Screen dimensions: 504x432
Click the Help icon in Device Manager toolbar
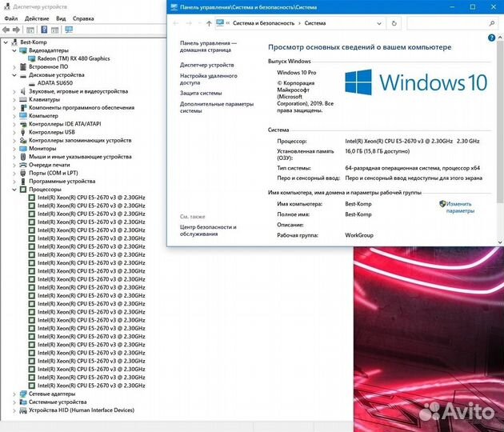click(44, 30)
